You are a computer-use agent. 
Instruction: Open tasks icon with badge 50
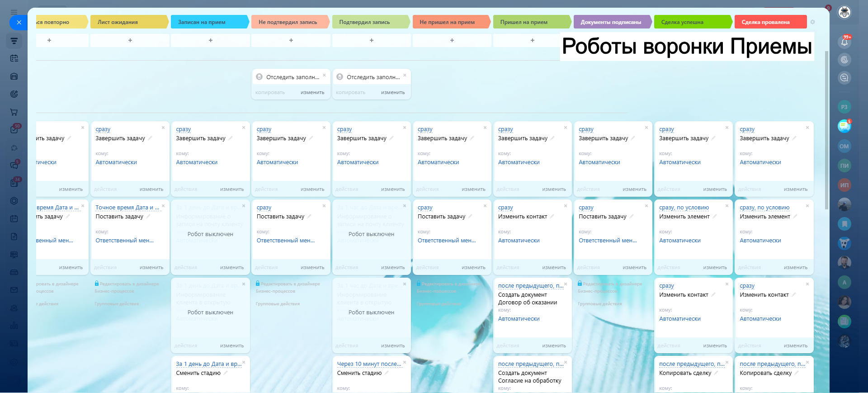coord(14,130)
